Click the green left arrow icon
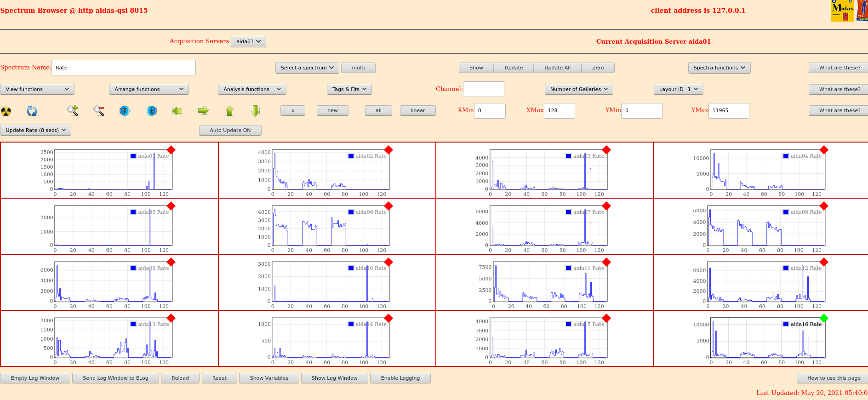 (x=177, y=111)
